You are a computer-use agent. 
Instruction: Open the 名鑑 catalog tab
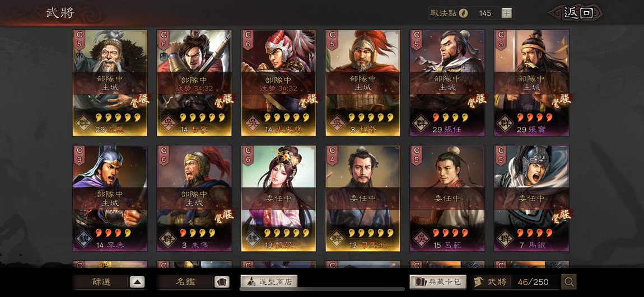coord(185,282)
